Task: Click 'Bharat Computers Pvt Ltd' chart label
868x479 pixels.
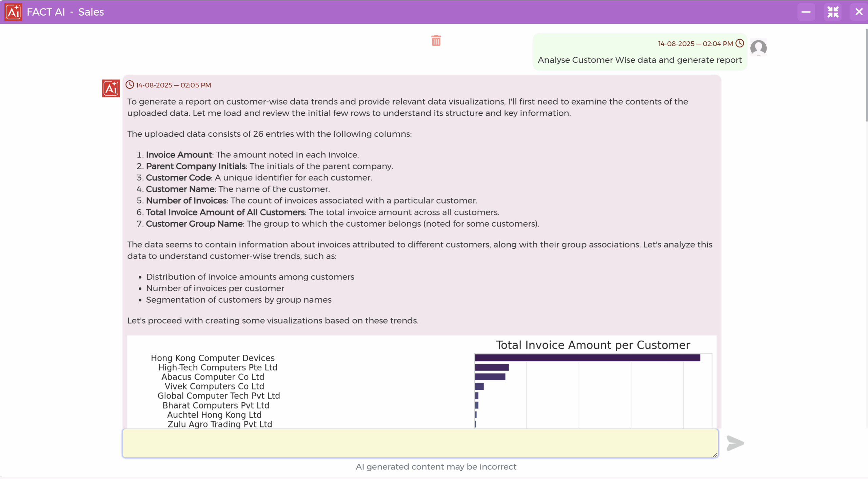Action: pyautogui.click(x=216, y=405)
